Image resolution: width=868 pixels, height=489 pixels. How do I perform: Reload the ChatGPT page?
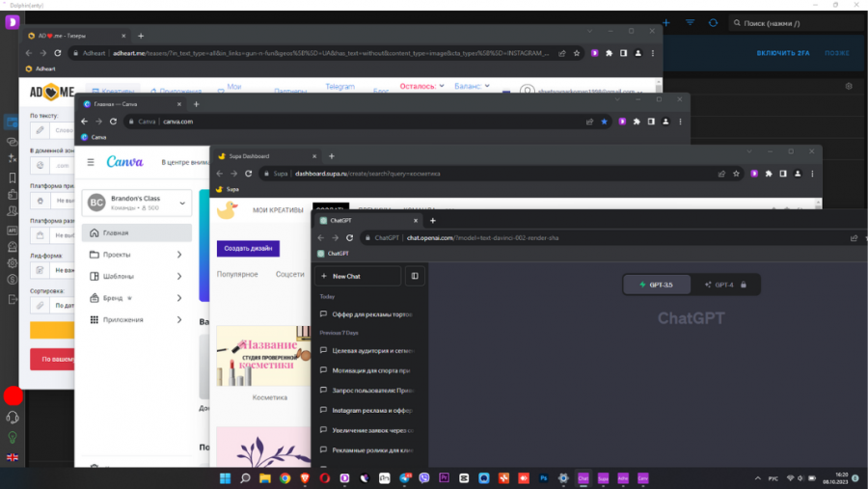349,237
